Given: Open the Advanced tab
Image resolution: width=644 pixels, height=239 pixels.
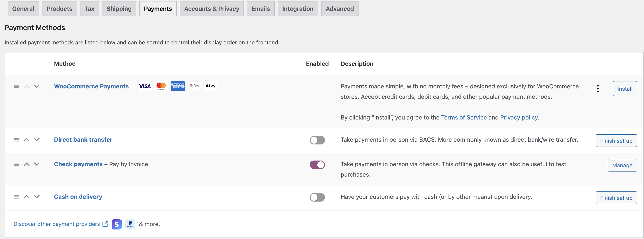Looking at the screenshot, I should (x=340, y=9).
